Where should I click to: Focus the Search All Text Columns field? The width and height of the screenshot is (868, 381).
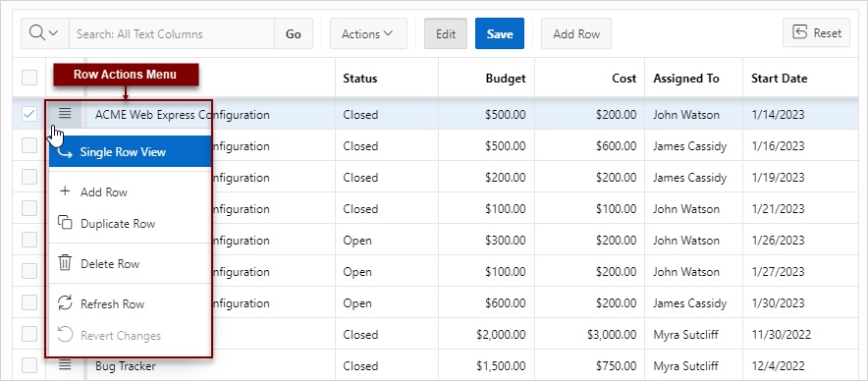[x=172, y=33]
